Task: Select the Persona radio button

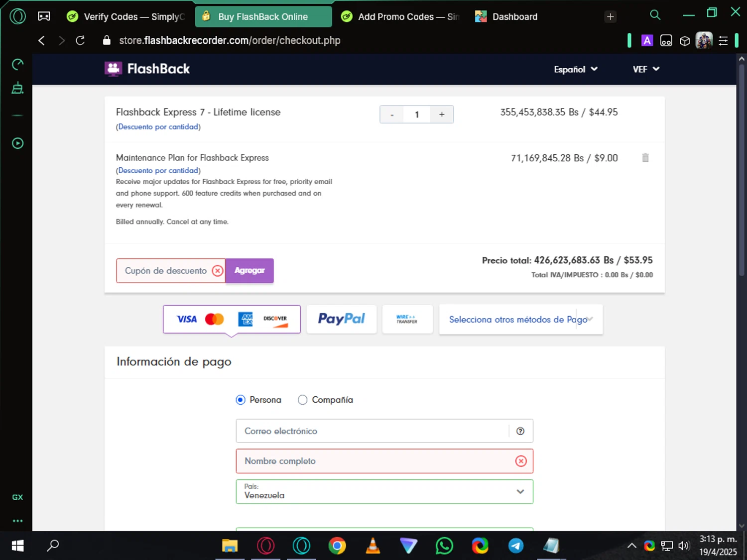Action: (x=241, y=400)
